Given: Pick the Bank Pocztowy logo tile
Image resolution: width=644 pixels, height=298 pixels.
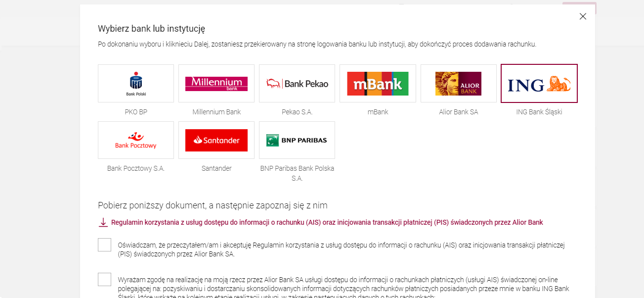Looking at the screenshot, I should click(136, 140).
